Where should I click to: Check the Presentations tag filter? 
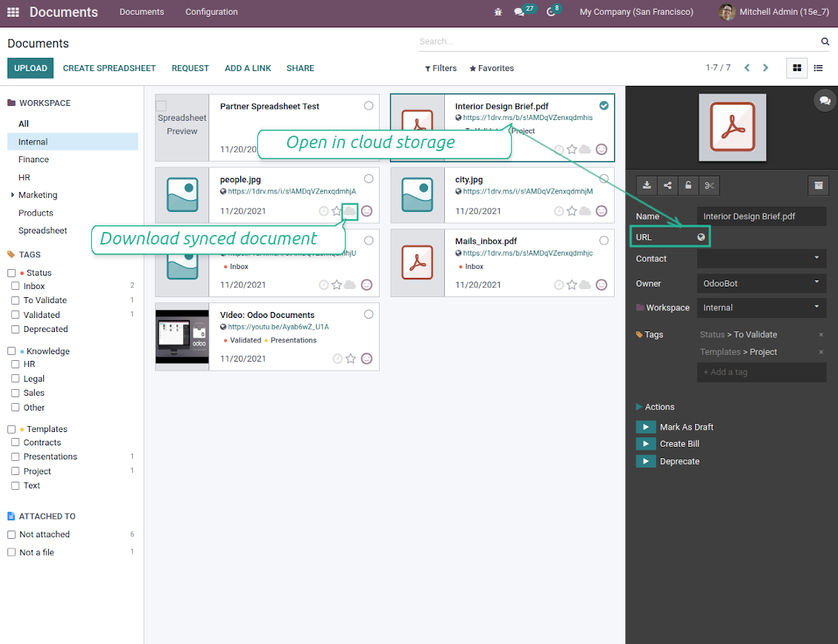point(16,457)
